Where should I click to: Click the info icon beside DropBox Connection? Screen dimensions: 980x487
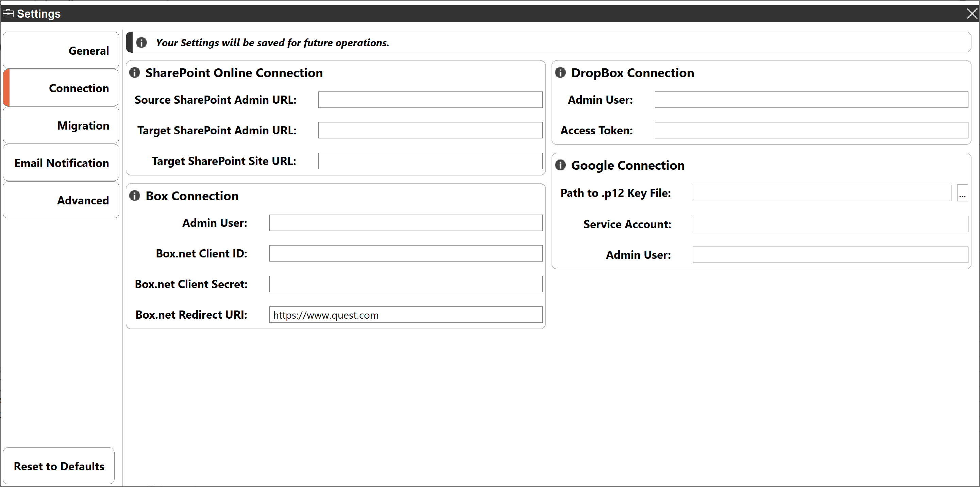click(560, 72)
